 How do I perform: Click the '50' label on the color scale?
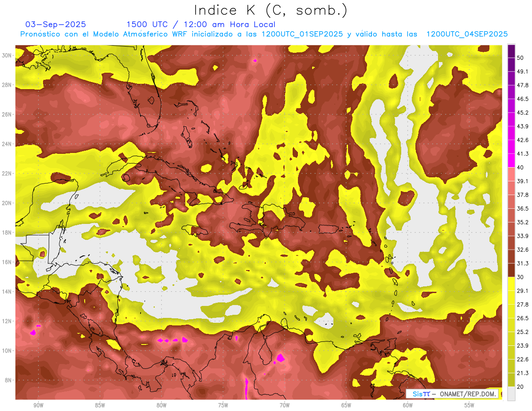(520, 58)
